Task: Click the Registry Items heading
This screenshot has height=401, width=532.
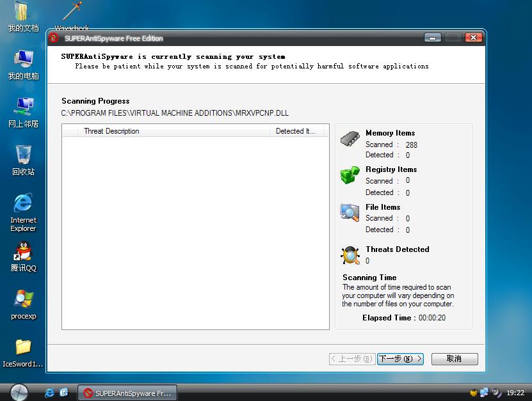Action: 391,169
